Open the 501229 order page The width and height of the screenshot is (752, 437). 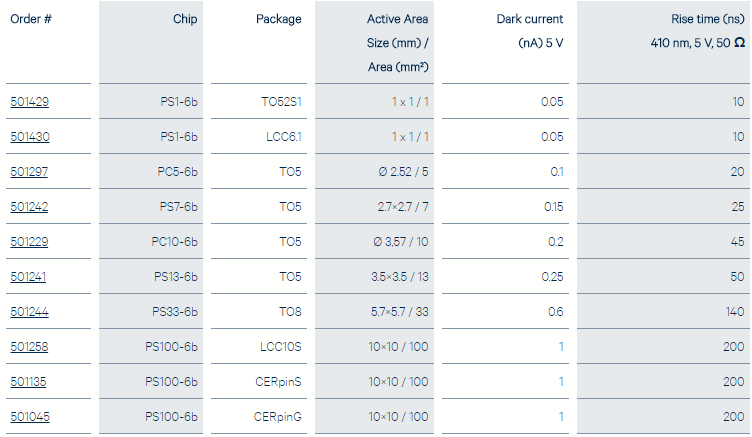click(x=28, y=242)
